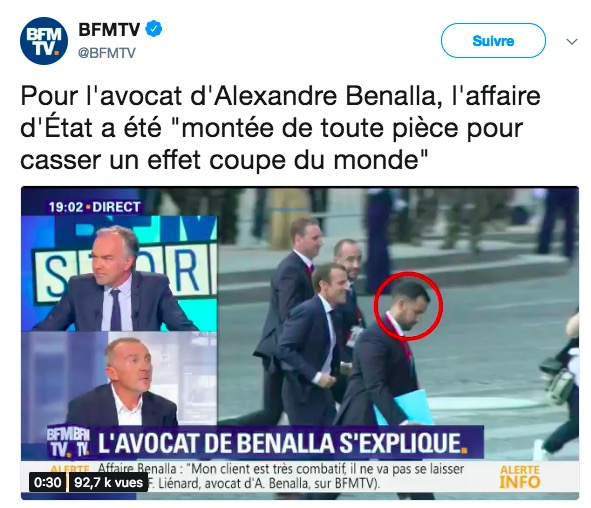Click the BFMTV profile avatar logo
This screenshot has width=591, height=508.
click(44, 41)
